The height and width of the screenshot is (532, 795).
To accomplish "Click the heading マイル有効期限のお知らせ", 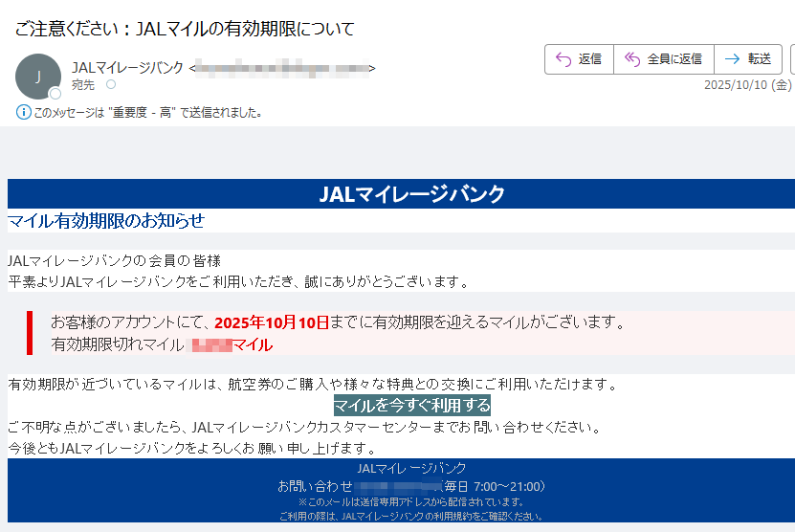I will tap(106, 221).
